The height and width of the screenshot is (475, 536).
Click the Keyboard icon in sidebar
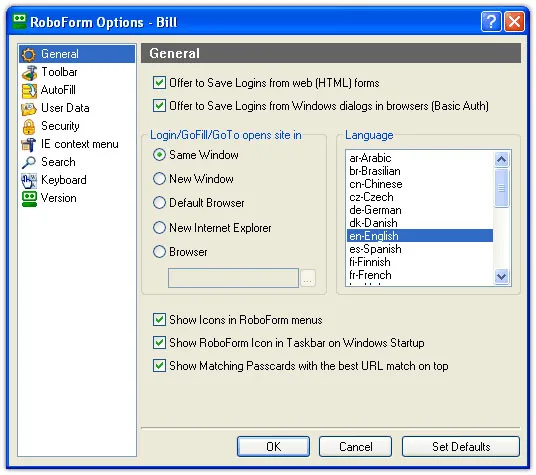(29, 180)
